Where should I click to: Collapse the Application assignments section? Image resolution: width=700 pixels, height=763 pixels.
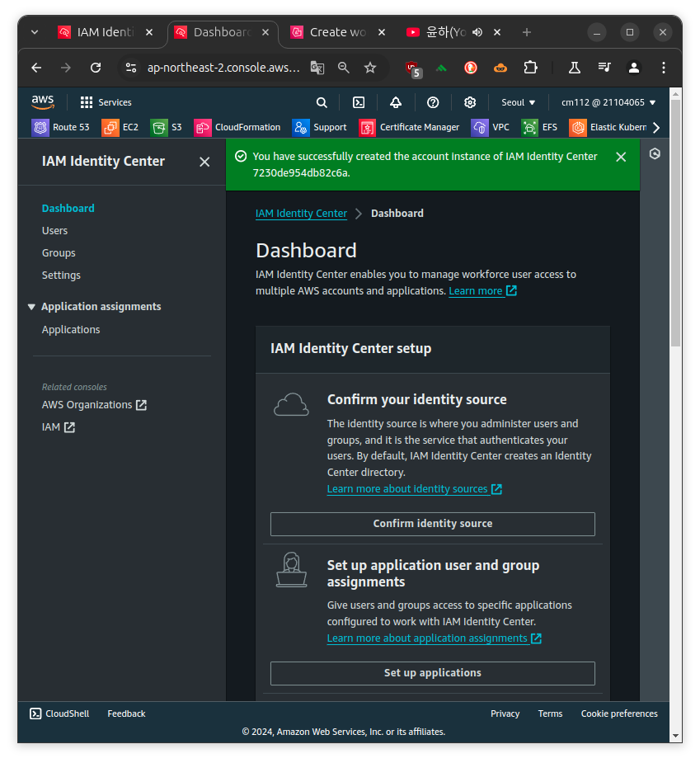pyautogui.click(x=31, y=307)
